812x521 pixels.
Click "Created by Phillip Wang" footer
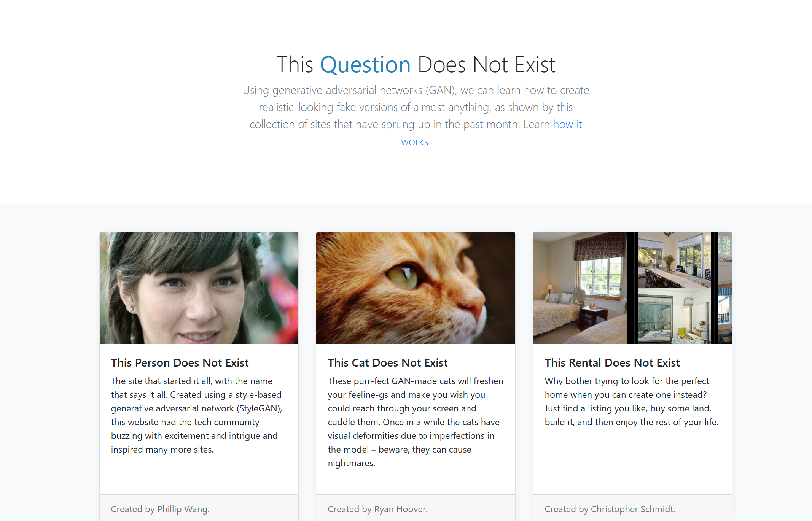click(x=160, y=509)
